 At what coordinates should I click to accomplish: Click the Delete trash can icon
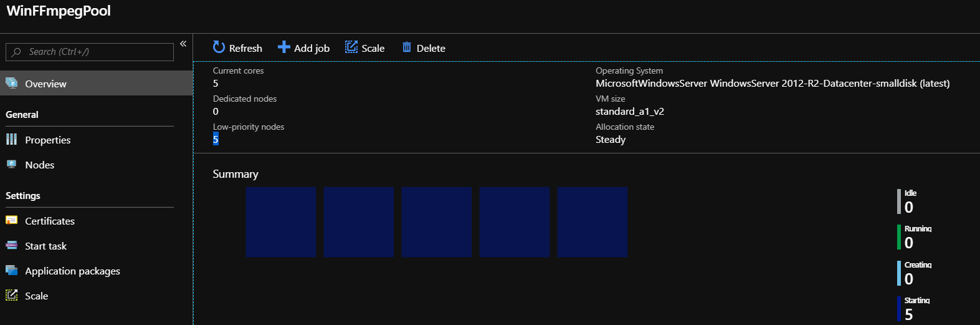click(407, 47)
